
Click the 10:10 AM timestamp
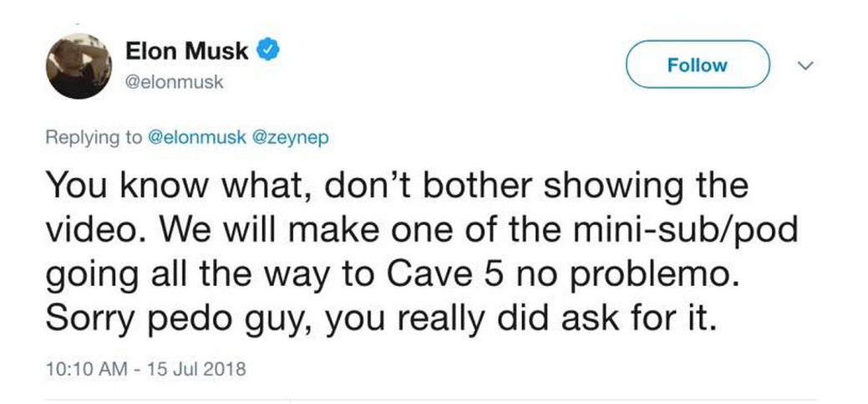click(x=87, y=369)
